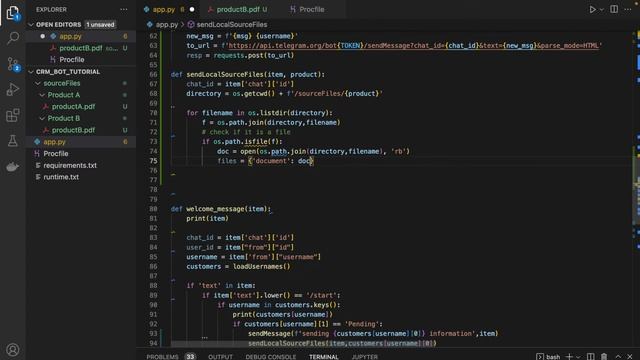
Task: Split the editor to the right
Action: pyautogui.click(x=614, y=9)
